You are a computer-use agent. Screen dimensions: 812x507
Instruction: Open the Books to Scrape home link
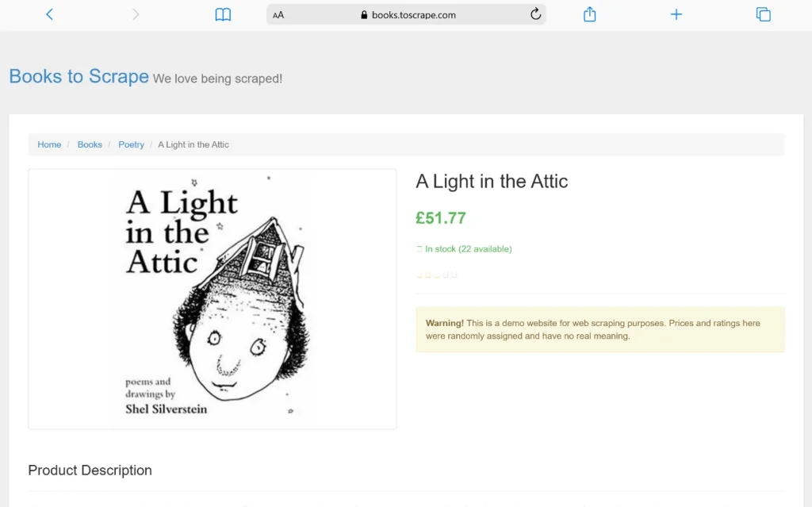coord(79,76)
